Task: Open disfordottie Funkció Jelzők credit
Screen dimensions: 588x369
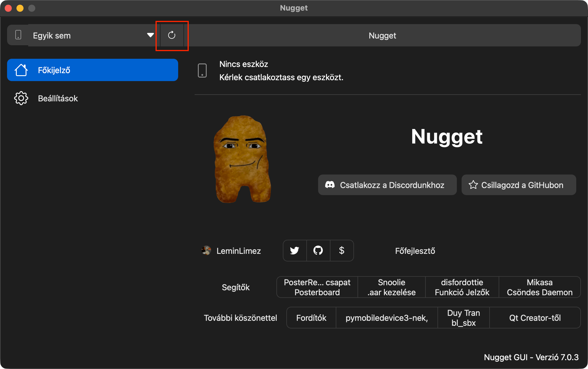Action: (x=462, y=287)
